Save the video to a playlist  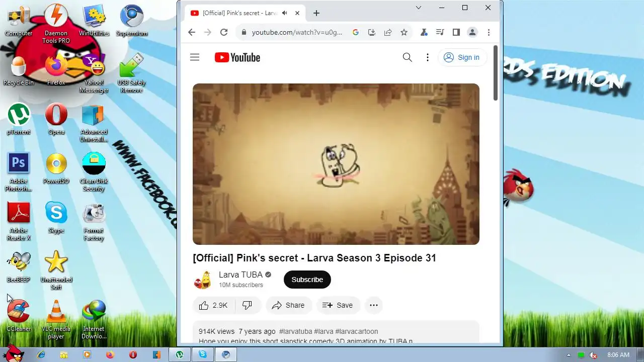338,305
